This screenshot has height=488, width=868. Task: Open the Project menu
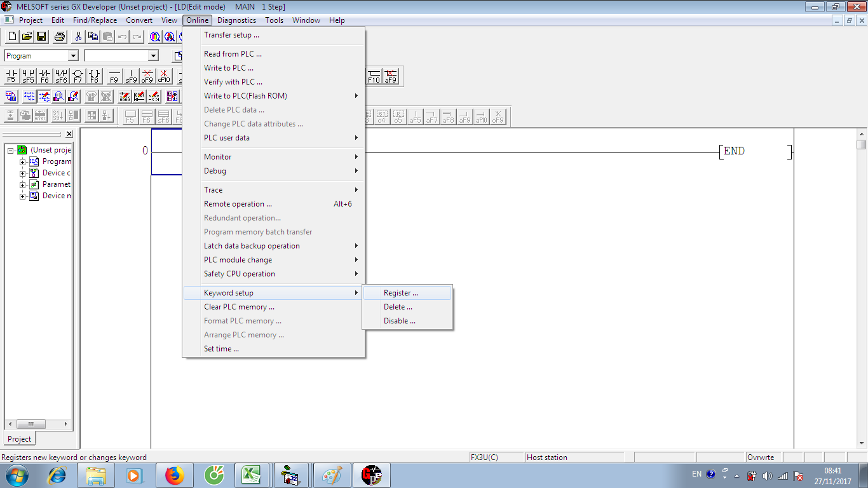31,20
